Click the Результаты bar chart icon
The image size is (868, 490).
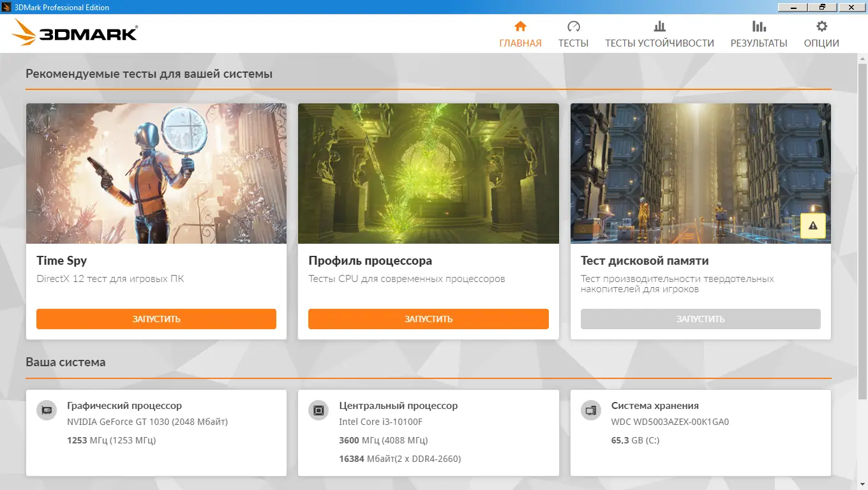click(759, 26)
